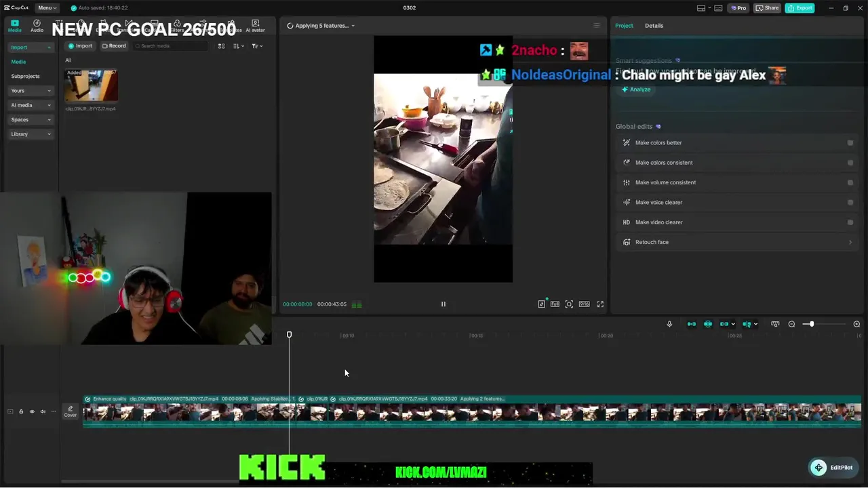Expand the AI media section
868x488 pixels.
[x=31, y=105]
